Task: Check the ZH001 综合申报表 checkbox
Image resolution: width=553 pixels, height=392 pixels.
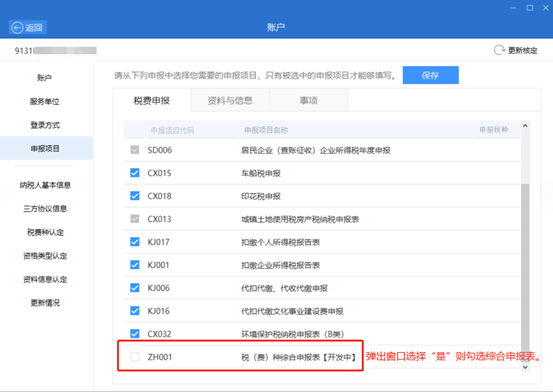Action: 135,357
